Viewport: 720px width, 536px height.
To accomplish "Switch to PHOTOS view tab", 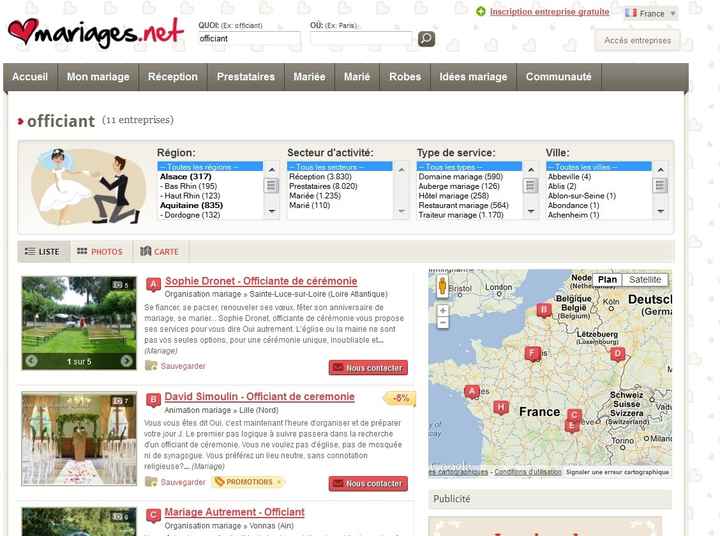I will coord(101,252).
